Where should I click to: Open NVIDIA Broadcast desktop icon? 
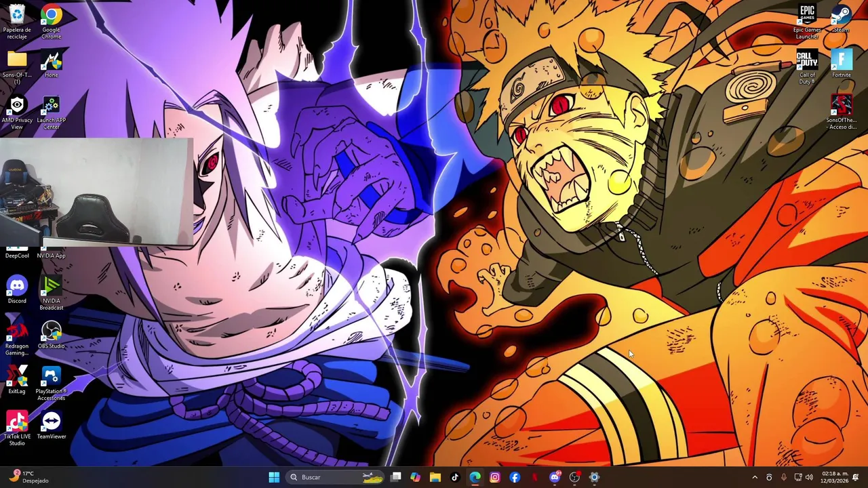51,293
